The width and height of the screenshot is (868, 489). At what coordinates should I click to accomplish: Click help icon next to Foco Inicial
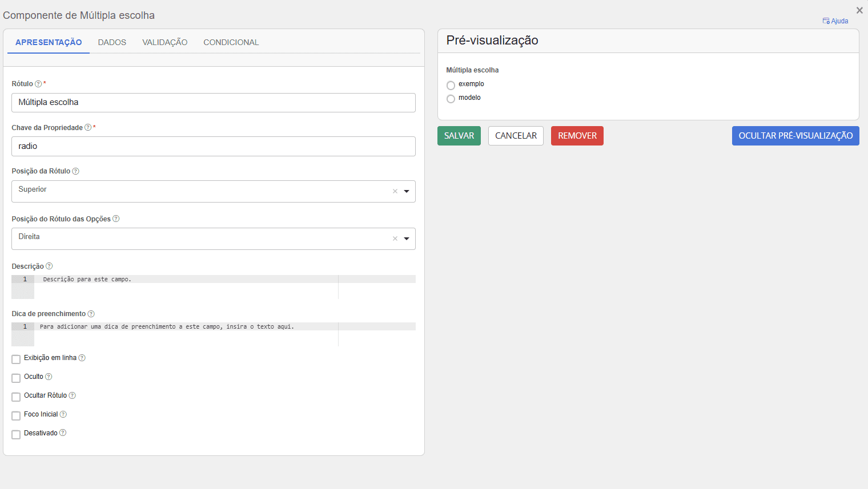click(63, 414)
